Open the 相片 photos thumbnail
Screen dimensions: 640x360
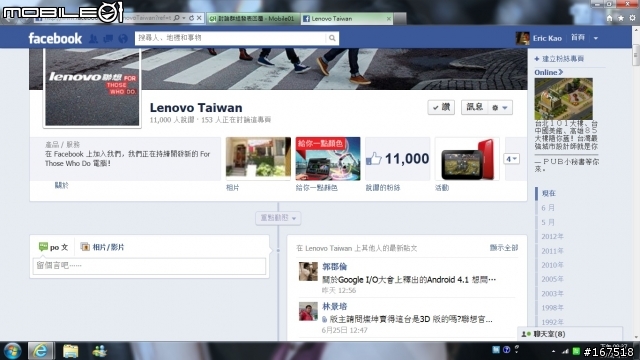(258, 158)
